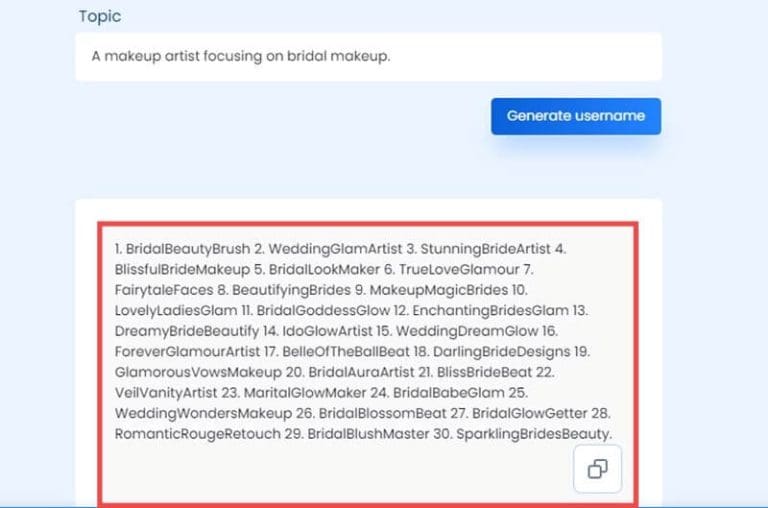768x508 pixels.
Task: Copy the generated usernames with the copy icon
Action: [x=598, y=469]
